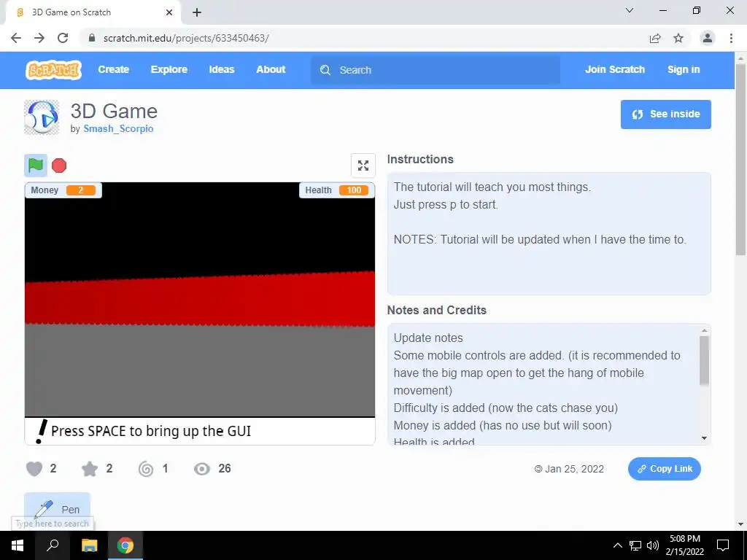Click the Scratch logo

pyautogui.click(x=53, y=70)
